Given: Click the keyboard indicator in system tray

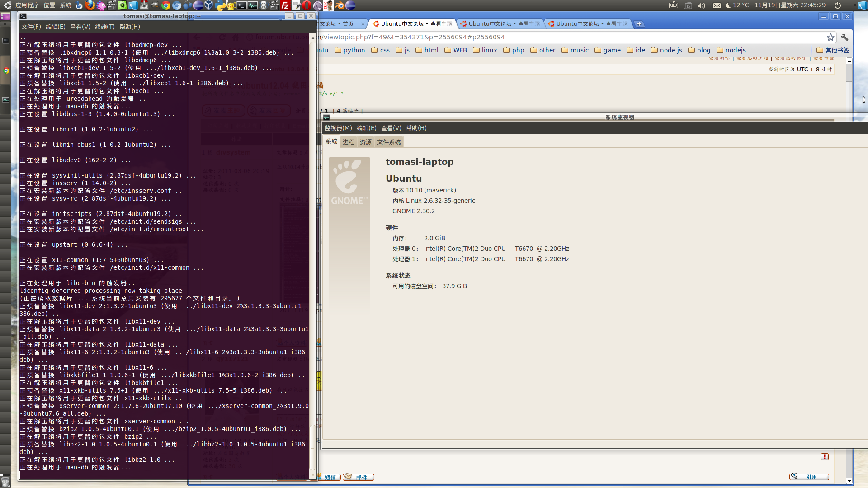Looking at the screenshot, I should pyautogui.click(x=674, y=5).
